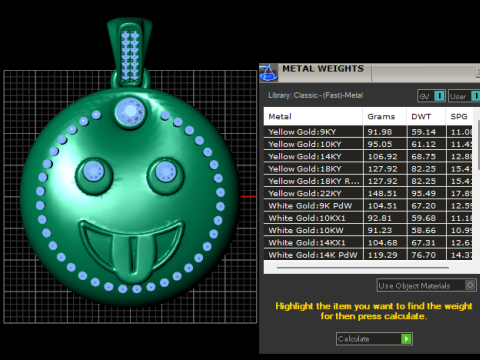Click the 91.98 grams value
Screen dimensions: 480x360
click(x=380, y=132)
